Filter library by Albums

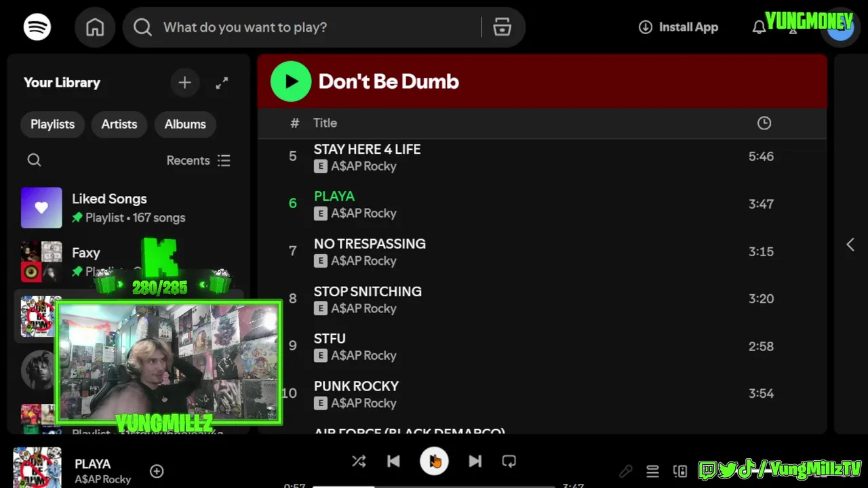[x=185, y=124]
